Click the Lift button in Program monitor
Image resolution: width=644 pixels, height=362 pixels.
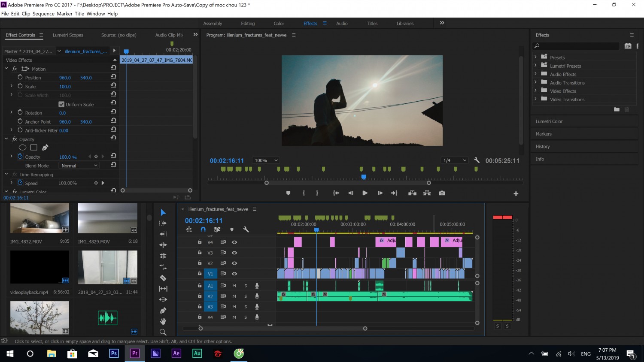point(412,193)
